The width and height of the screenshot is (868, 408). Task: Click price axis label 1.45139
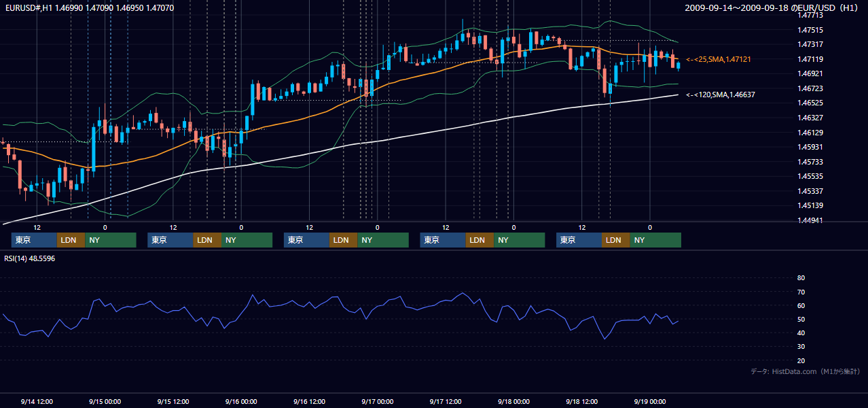[810, 205]
